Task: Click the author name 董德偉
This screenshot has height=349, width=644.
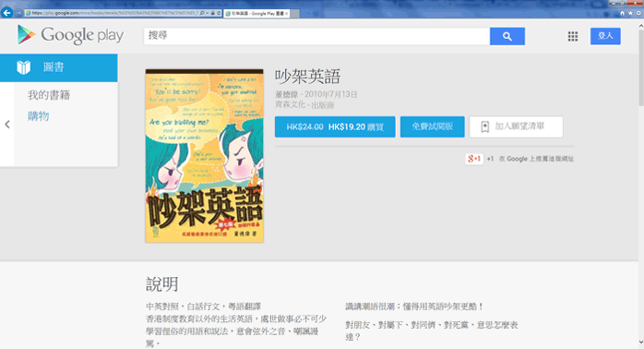Action: (x=286, y=94)
